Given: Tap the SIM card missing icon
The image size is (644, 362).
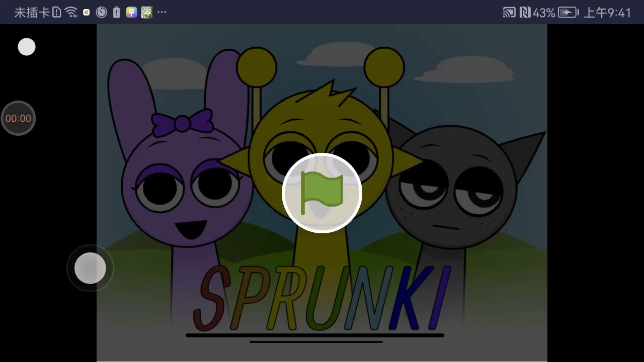Looking at the screenshot, I should tap(56, 13).
